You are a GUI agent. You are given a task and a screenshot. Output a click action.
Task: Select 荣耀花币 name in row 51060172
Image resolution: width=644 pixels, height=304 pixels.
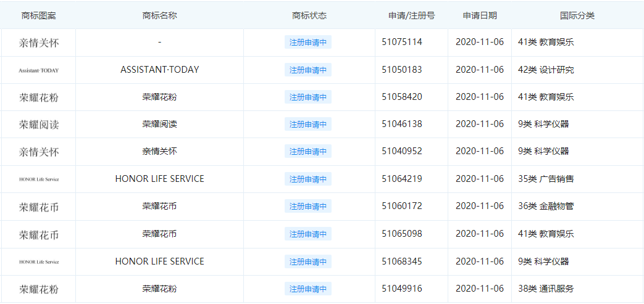[x=160, y=207]
